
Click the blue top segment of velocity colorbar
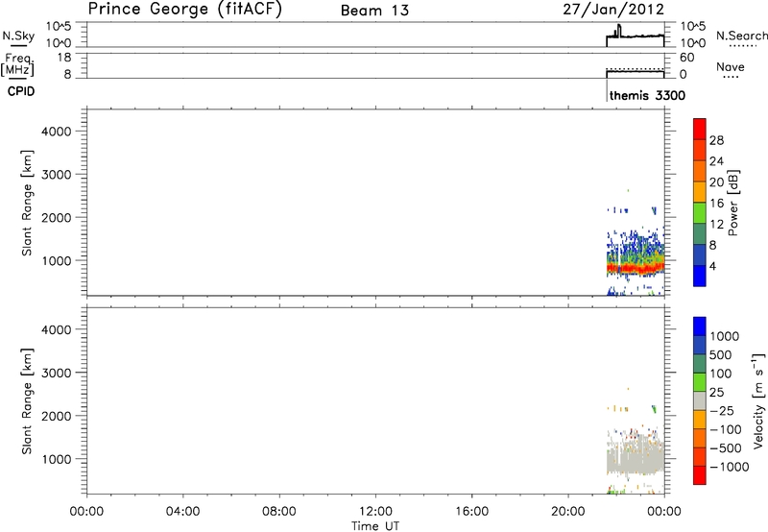point(700,326)
